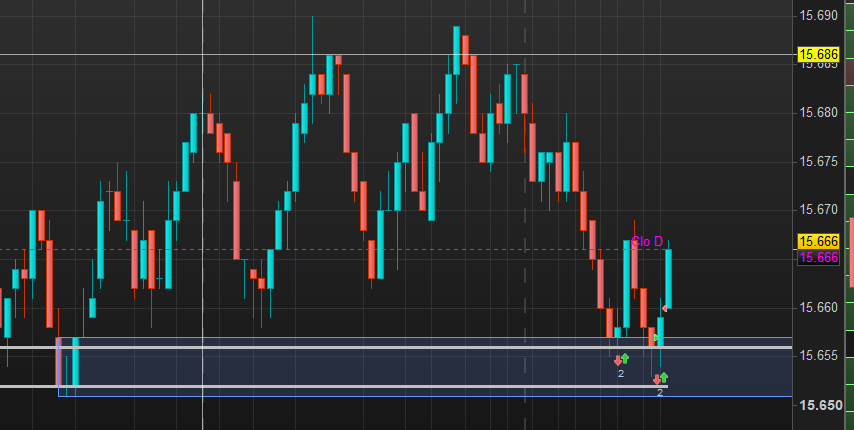
Task: Select the white vertical cursor line
Action: (203, 215)
